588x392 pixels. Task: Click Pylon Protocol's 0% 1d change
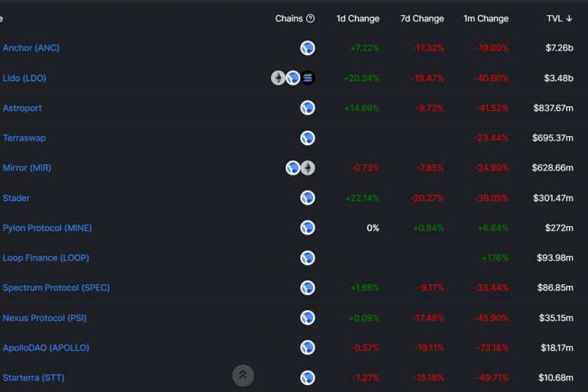pyautogui.click(x=373, y=228)
